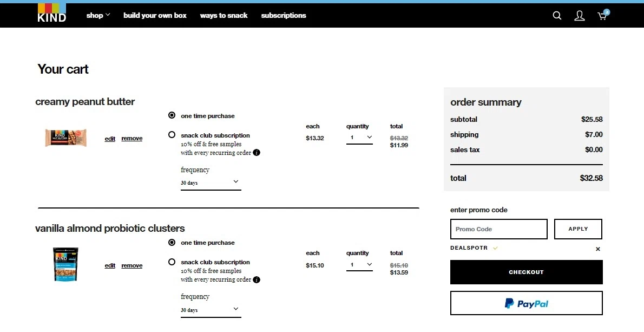Click the creamy peanut butter product title
Image resolution: width=644 pixels, height=332 pixels.
[x=85, y=101]
